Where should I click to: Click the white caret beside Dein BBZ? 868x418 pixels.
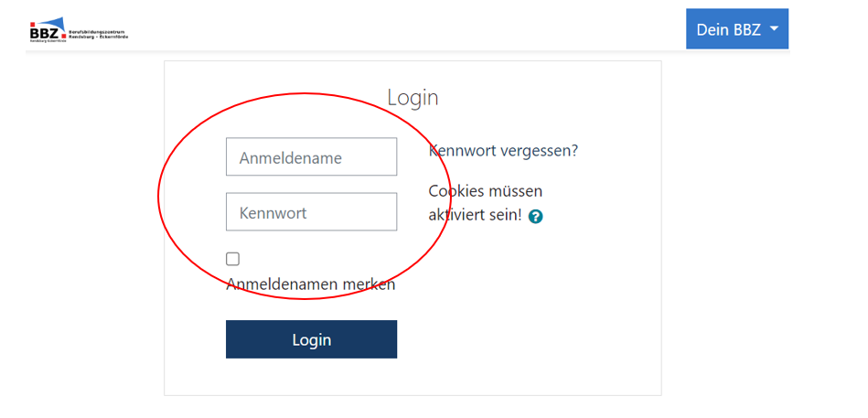click(x=774, y=29)
